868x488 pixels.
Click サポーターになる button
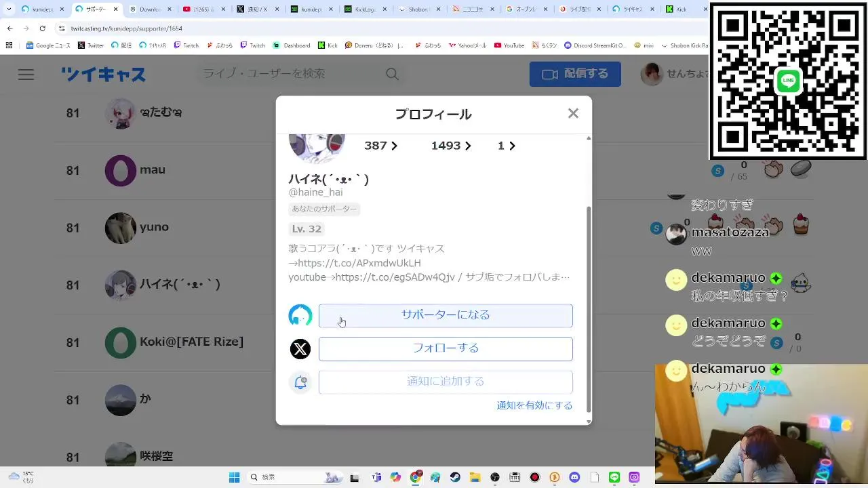(446, 315)
